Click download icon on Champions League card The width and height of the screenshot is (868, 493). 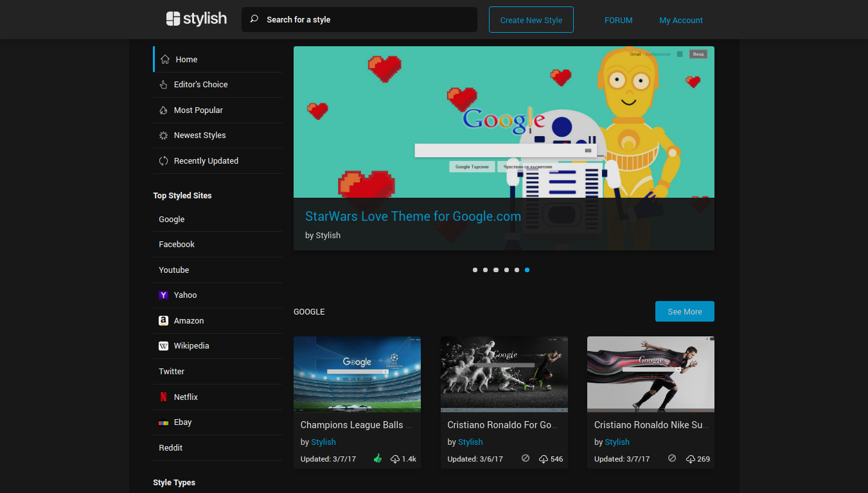point(395,459)
